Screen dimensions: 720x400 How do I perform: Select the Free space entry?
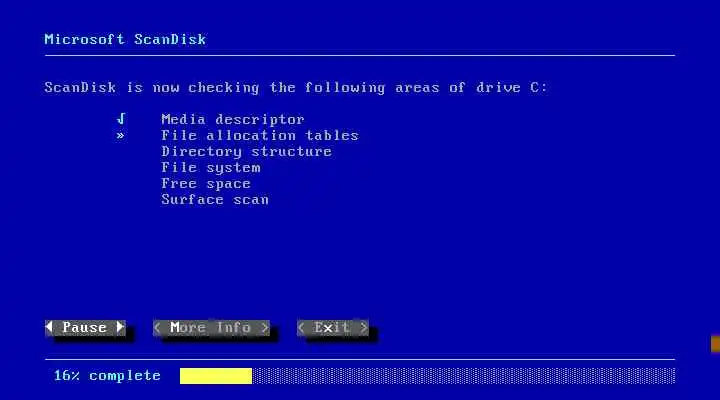[206, 184]
